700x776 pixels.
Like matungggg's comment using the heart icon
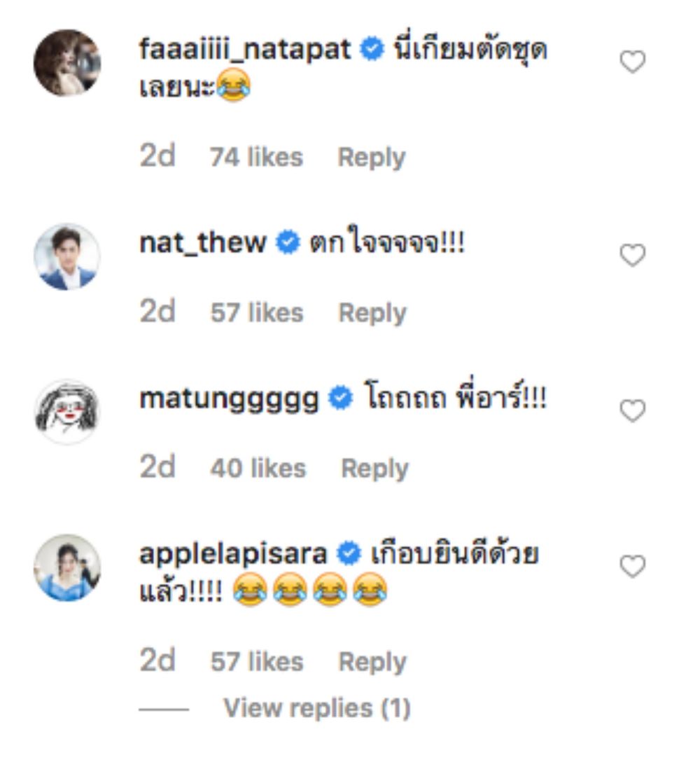(633, 411)
